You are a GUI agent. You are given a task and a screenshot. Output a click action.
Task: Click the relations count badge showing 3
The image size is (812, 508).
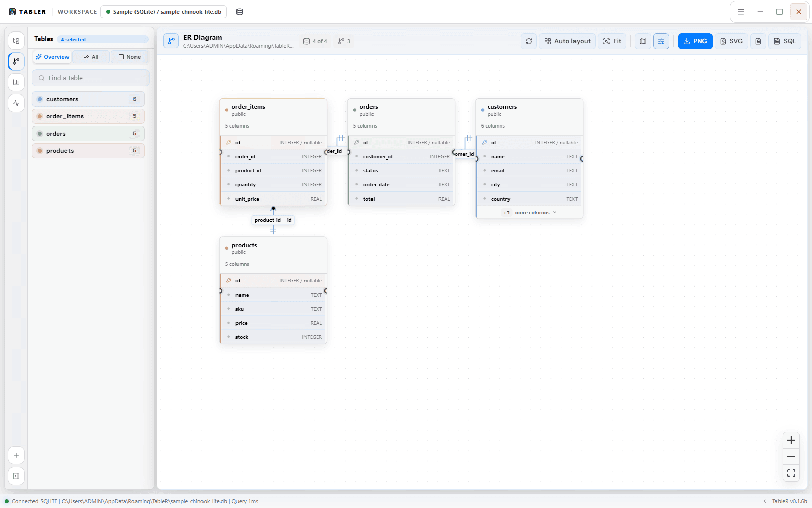(344, 41)
